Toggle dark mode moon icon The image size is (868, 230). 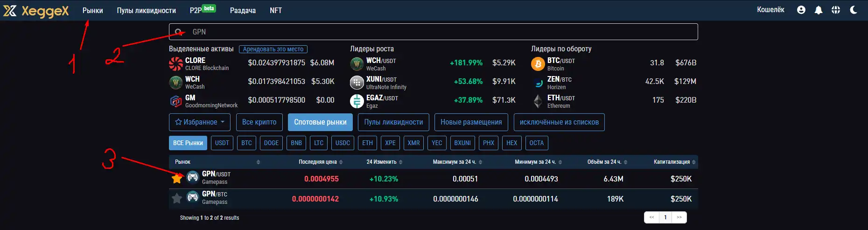[854, 10]
